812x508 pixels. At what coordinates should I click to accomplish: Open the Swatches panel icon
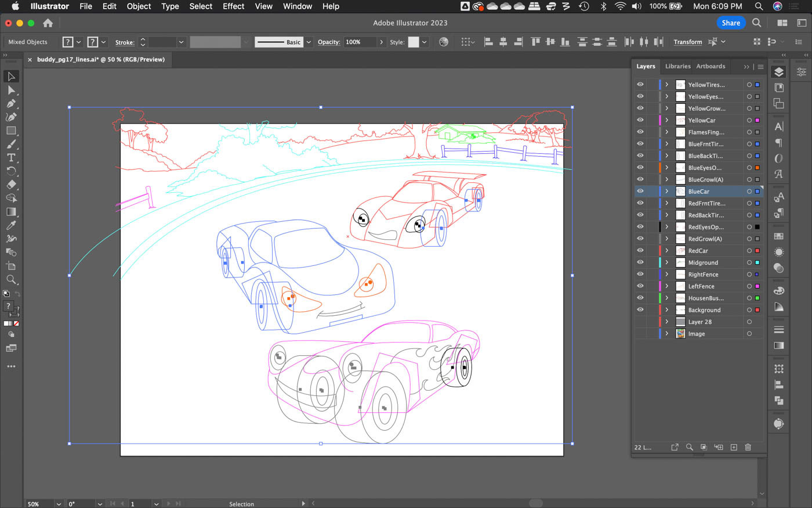[779, 236]
